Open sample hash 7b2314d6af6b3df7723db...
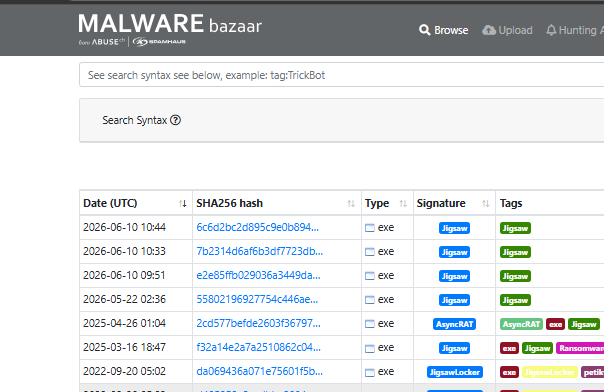Viewport: 604px width, 392px height. 259,251
